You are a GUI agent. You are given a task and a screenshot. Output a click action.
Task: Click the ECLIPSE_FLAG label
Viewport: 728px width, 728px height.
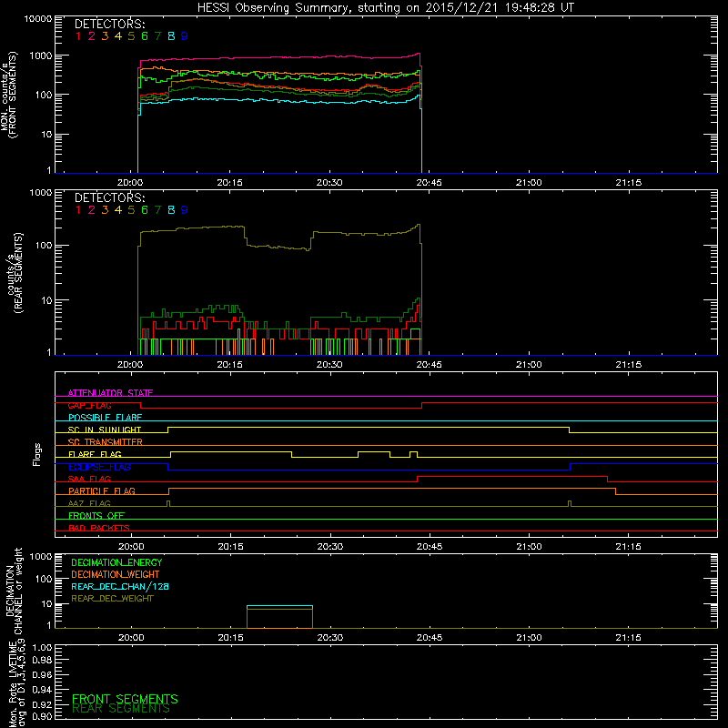tap(99, 467)
